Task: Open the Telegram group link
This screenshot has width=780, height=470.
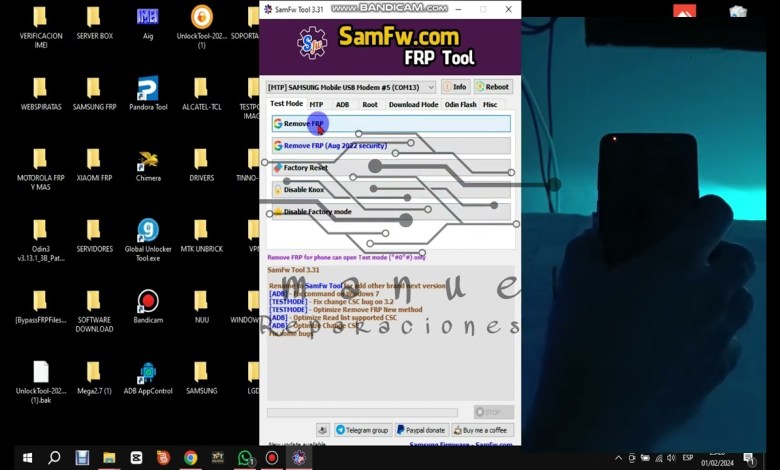Action: coord(362,430)
